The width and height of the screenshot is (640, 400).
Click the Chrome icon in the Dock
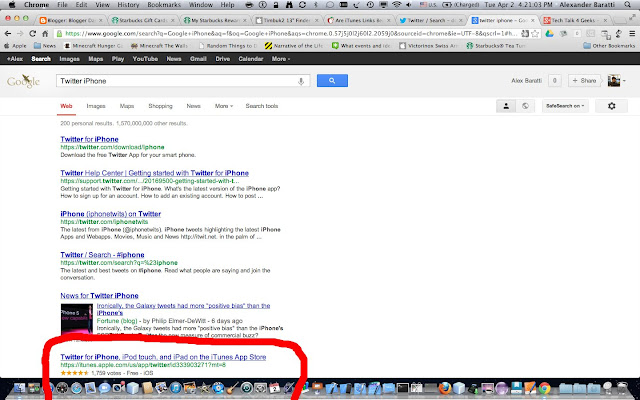544,387
